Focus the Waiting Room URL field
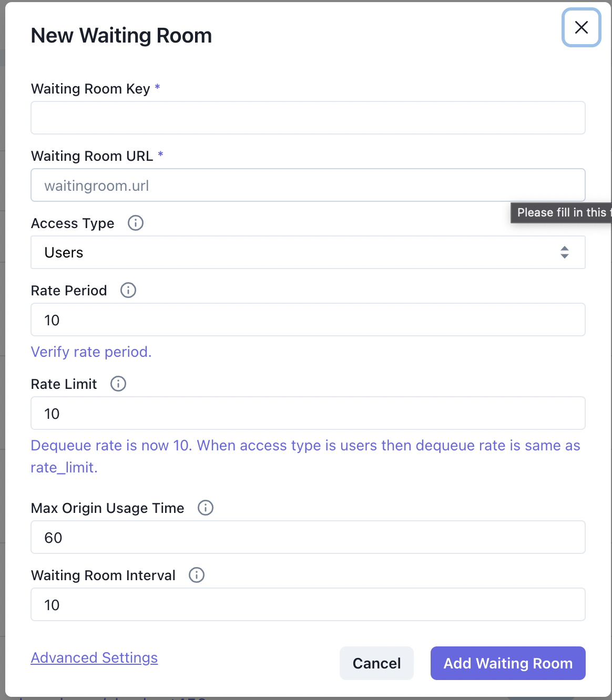 click(308, 185)
